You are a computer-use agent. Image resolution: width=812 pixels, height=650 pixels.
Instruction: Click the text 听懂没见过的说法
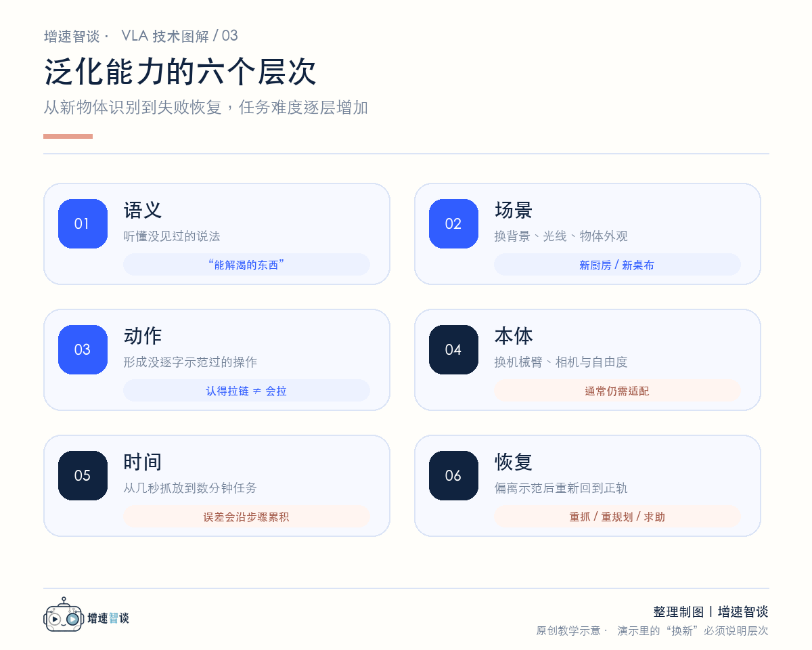[x=172, y=236]
